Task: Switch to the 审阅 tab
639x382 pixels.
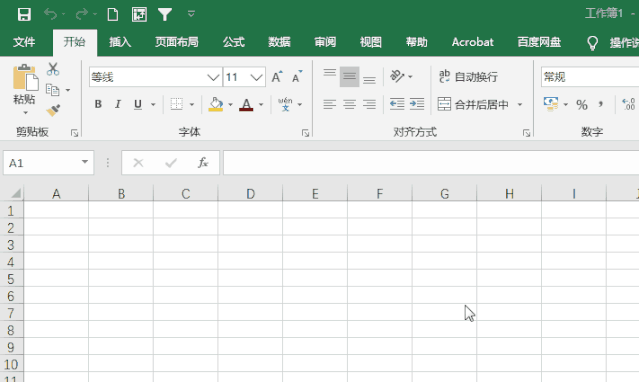Action: [x=325, y=42]
